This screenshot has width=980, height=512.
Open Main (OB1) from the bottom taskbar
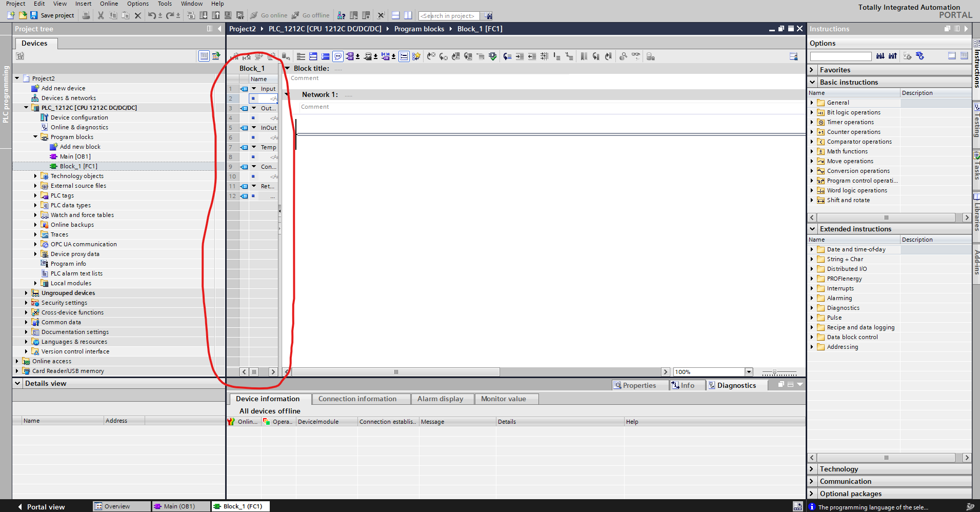(179, 506)
